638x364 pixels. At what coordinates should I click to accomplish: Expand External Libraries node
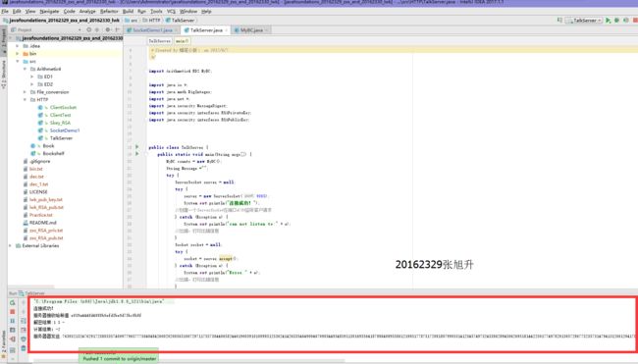coord(10,245)
